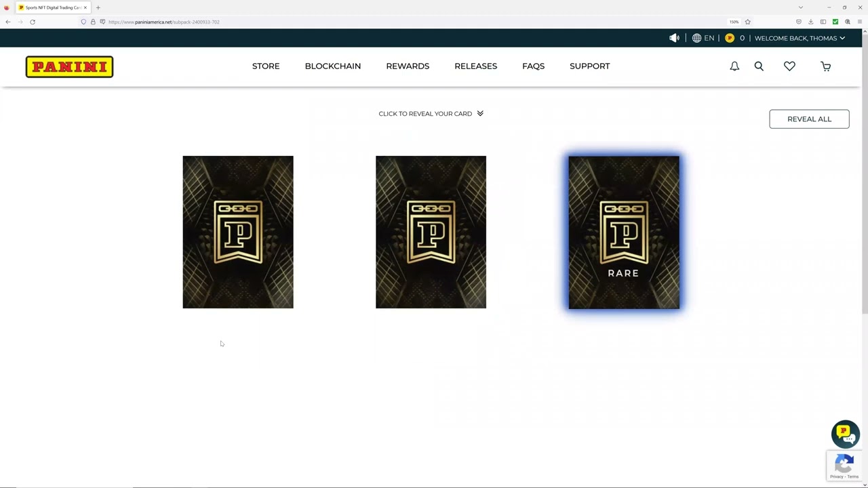This screenshot has width=868, height=488.
Task: Expand the Welcome Back, Thomas menu
Action: tap(800, 38)
